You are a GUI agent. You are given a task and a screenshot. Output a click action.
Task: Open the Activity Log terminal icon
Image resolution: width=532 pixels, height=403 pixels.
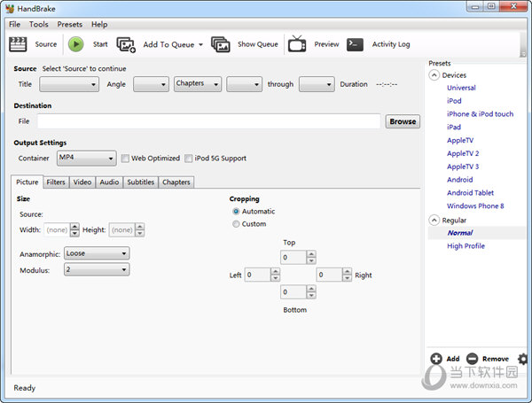click(355, 44)
